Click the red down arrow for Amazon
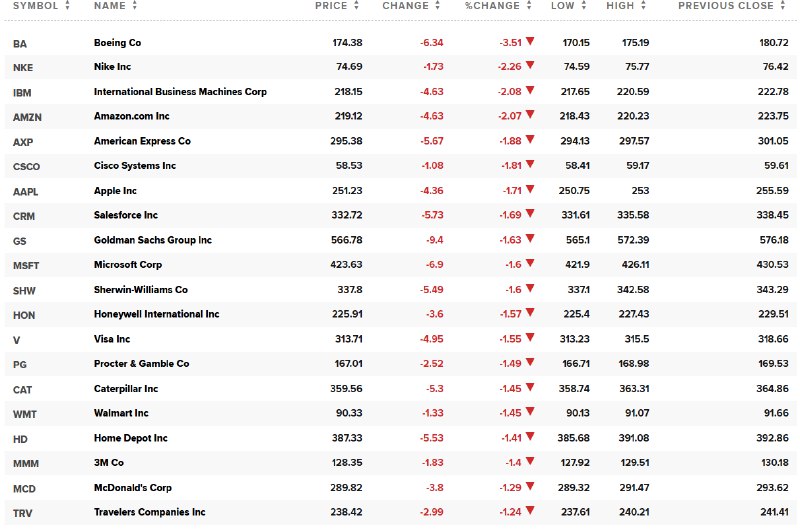The width and height of the screenshot is (800, 530). 530,115
